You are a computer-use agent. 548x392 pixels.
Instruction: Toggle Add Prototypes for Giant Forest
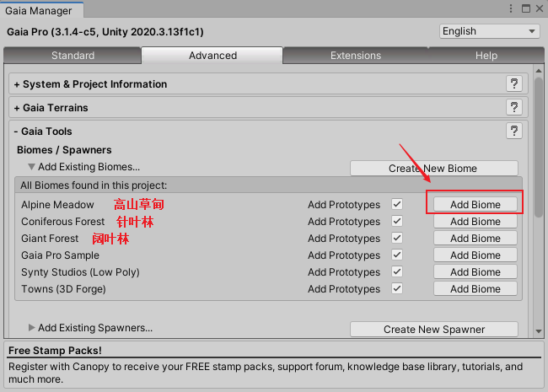pos(397,238)
